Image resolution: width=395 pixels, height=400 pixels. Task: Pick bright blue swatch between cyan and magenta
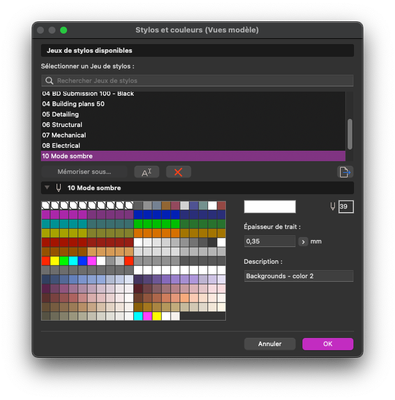(x=83, y=261)
